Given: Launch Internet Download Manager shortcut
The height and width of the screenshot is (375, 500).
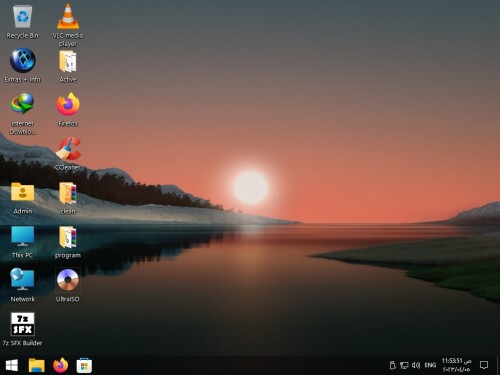Looking at the screenshot, I should coord(22,114).
